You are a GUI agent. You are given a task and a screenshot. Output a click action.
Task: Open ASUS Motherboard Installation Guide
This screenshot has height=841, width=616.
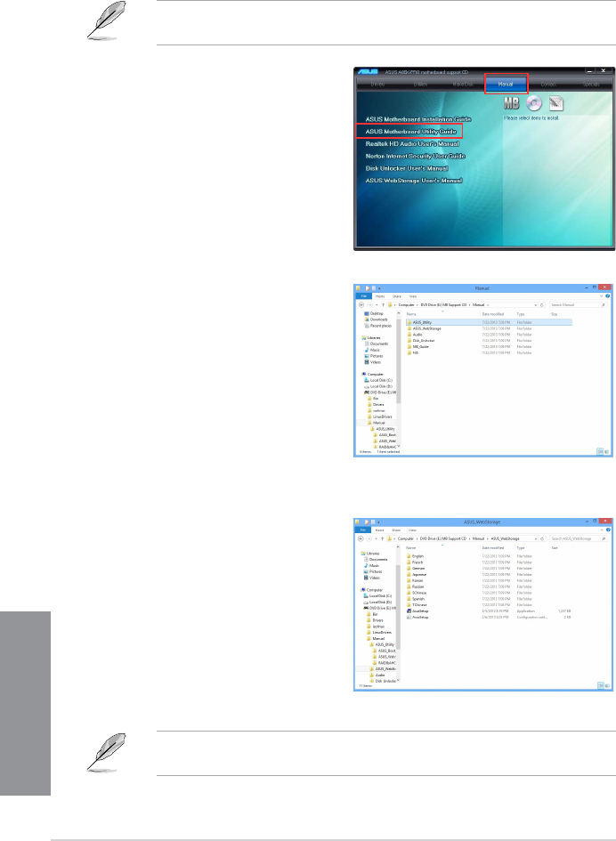point(418,119)
